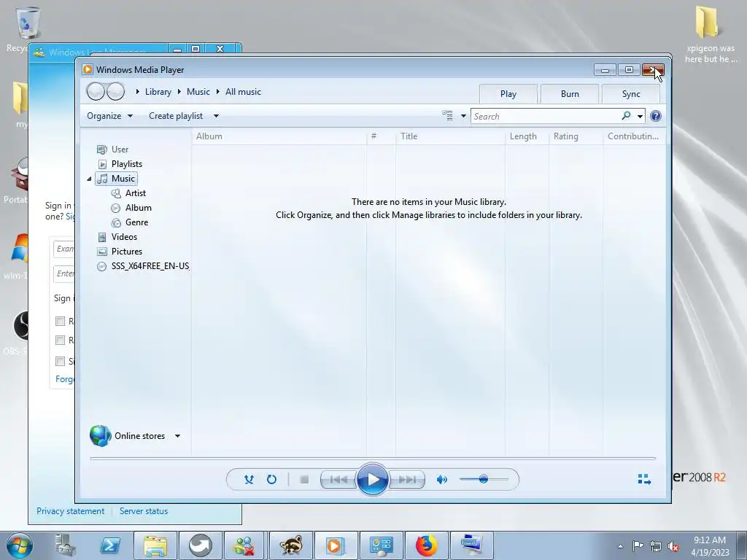Sort by the Rating column header
Viewport: 747px width, 560px height.
576,136
